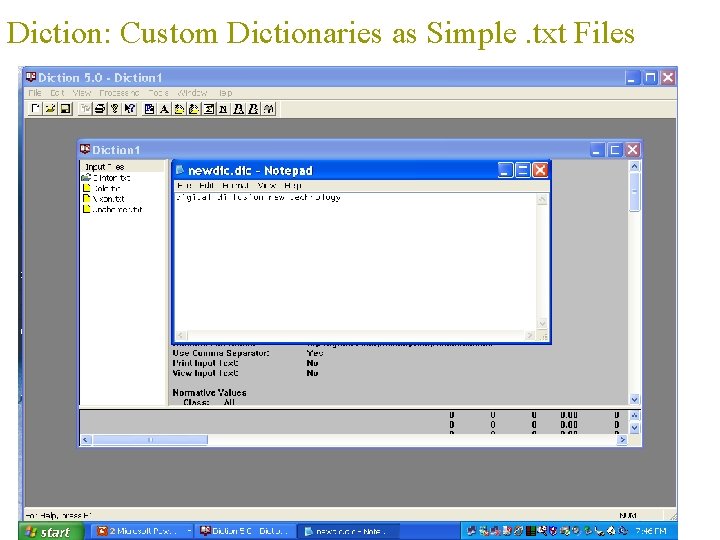Screen dimensions: 720x540
Task: Click Notepad vertical scrollbar down arrow
Action: pyautogui.click(x=542, y=323)
